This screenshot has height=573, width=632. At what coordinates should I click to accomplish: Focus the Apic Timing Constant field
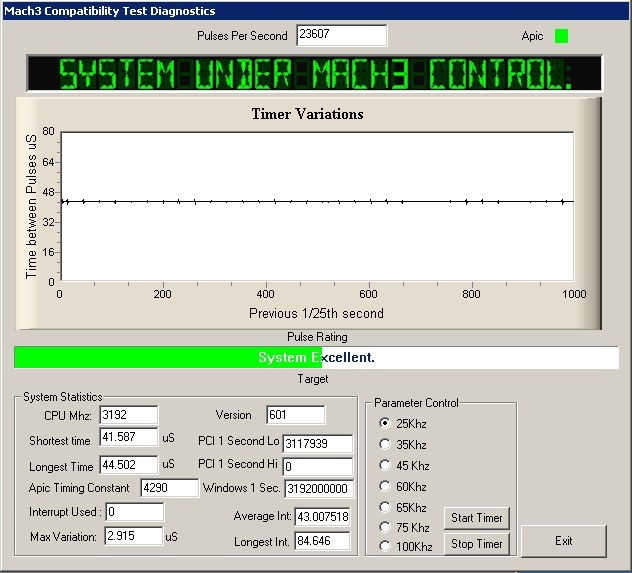coord(169,488)
